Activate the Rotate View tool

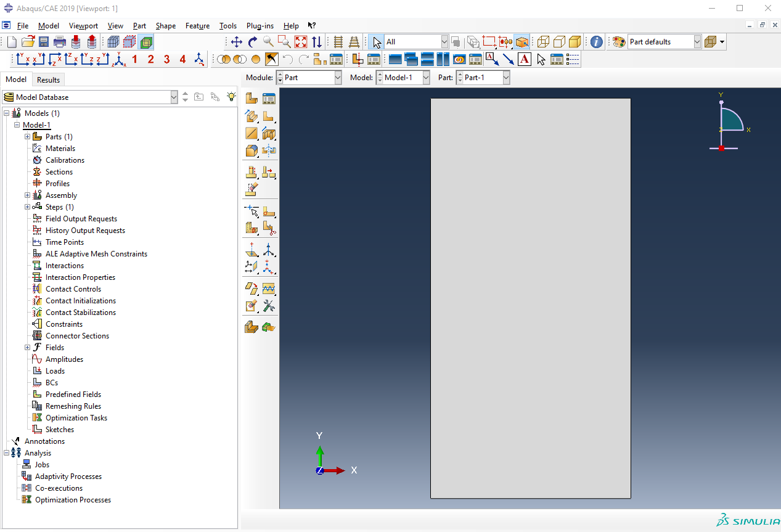pyautogui.click(x=253, y=42)
